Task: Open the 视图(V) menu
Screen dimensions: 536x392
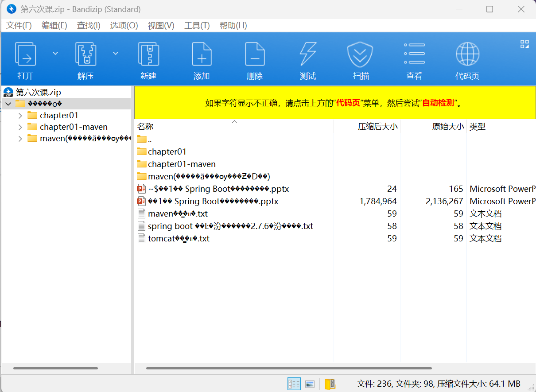Action: click(161, 26)
